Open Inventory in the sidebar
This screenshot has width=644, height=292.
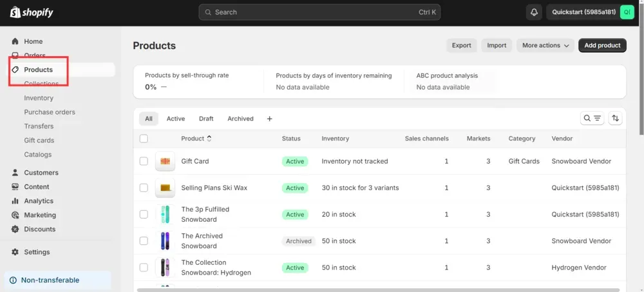(x=39, y=98)
